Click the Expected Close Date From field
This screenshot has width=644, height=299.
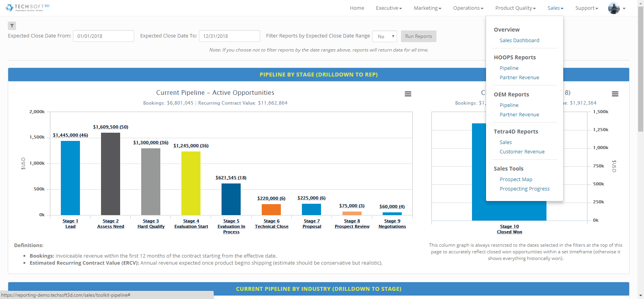(103, 36)
